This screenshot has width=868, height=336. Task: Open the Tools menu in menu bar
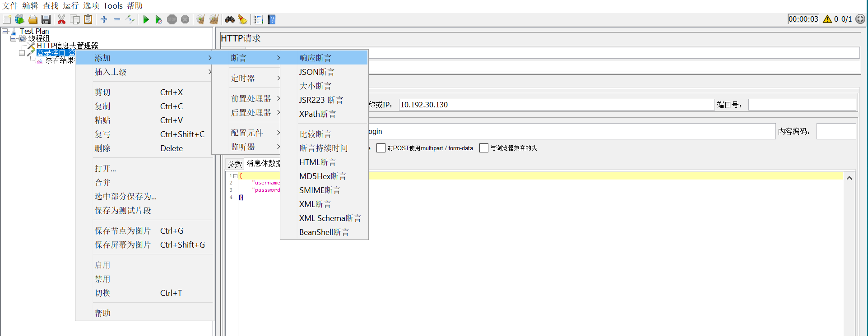point(113,5)
